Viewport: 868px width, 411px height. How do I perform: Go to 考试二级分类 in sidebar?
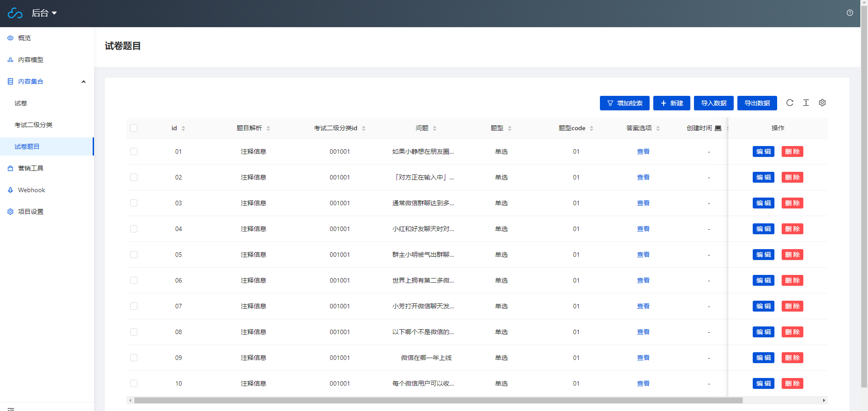click(33, 125)
